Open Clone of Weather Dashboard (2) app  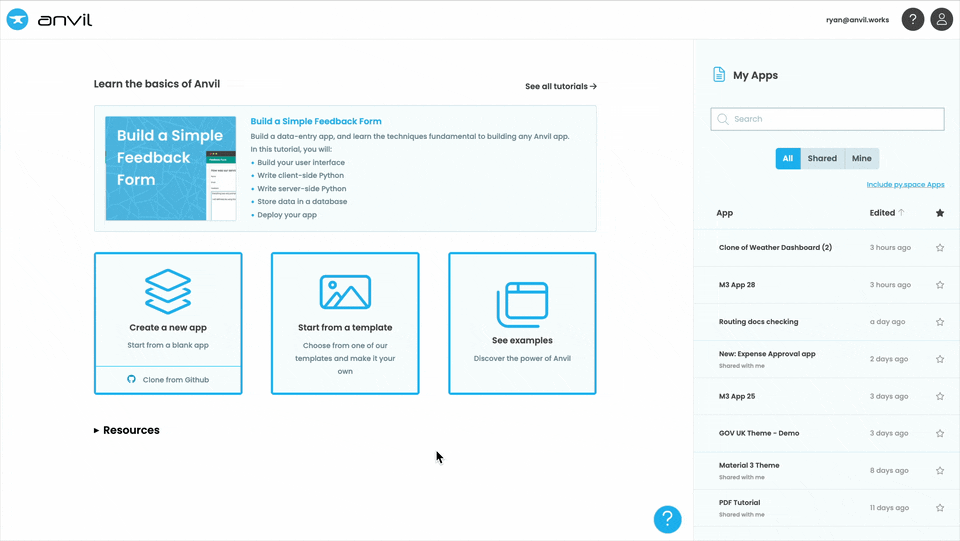(x=775, y=247)
